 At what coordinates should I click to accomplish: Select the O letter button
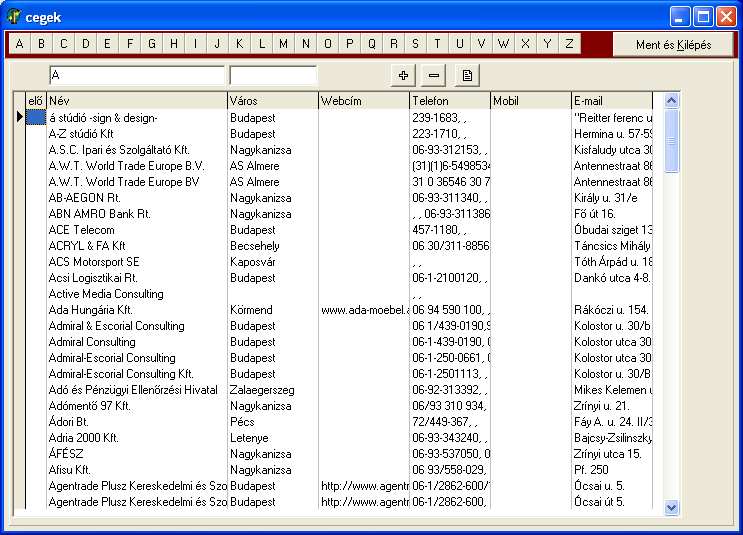click(328, 44)
